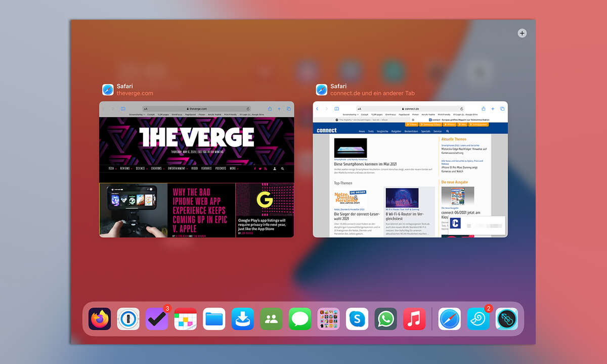The image size is (607, 364).
Task: Click The Verge logo banner
Action: (196, 137)
